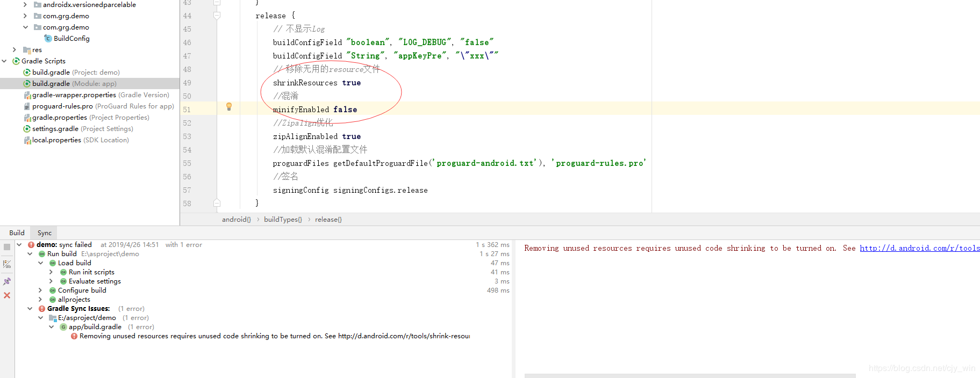Screen dimensions: 980x378
Task: Select buildTypes{} in the breadcrumb bar
Action: point(283,220)
